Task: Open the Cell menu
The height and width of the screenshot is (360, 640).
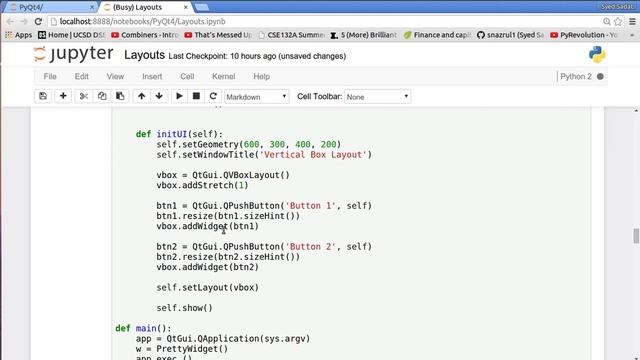Action: pos(187,77)
